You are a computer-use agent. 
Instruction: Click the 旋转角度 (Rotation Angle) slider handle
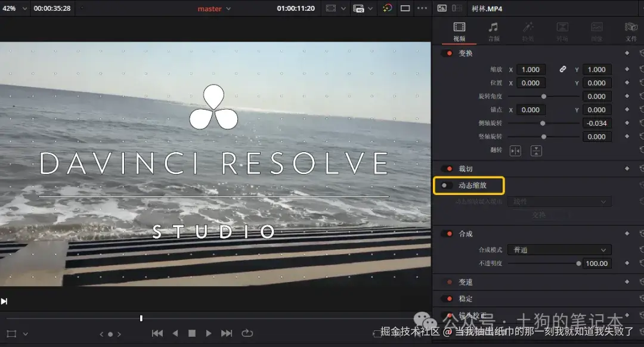pos(544,97)
